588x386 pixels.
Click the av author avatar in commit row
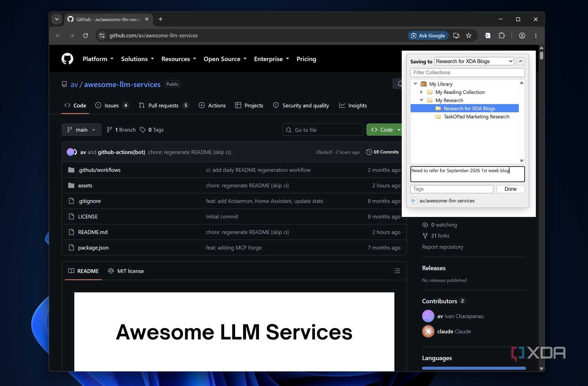[71, 152]
